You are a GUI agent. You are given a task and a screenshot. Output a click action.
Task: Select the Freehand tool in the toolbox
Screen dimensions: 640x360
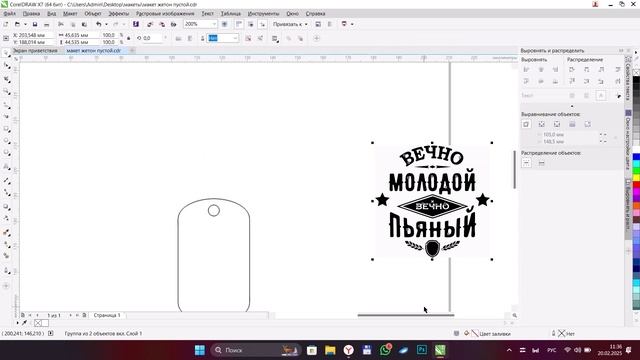tap(6, 105)
